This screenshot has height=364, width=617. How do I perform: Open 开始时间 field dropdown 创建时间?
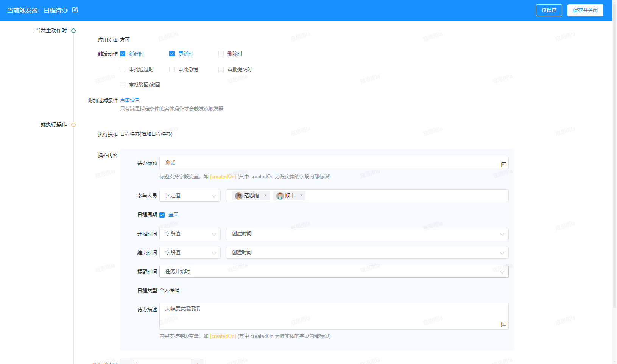click(x=367, y=234)
